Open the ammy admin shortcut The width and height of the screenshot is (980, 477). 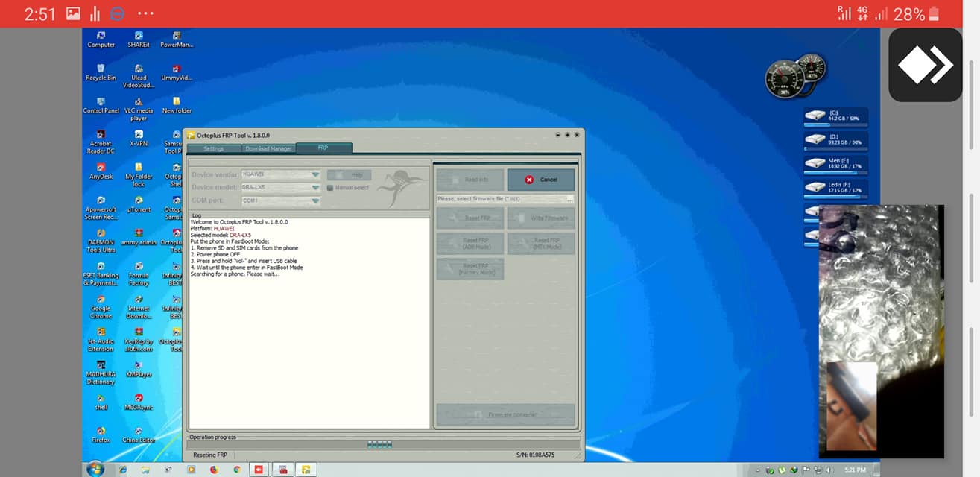(139, 237)
